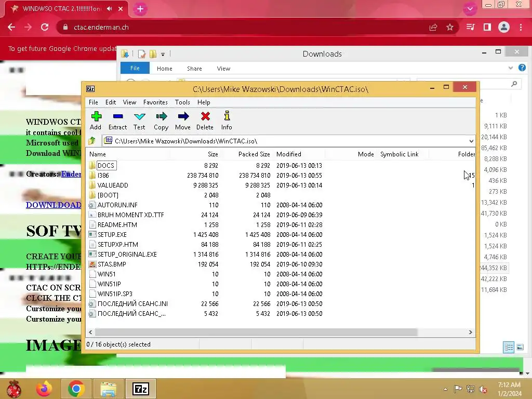Open Chrome side panel
532x399 pixels.
[487, 27]
